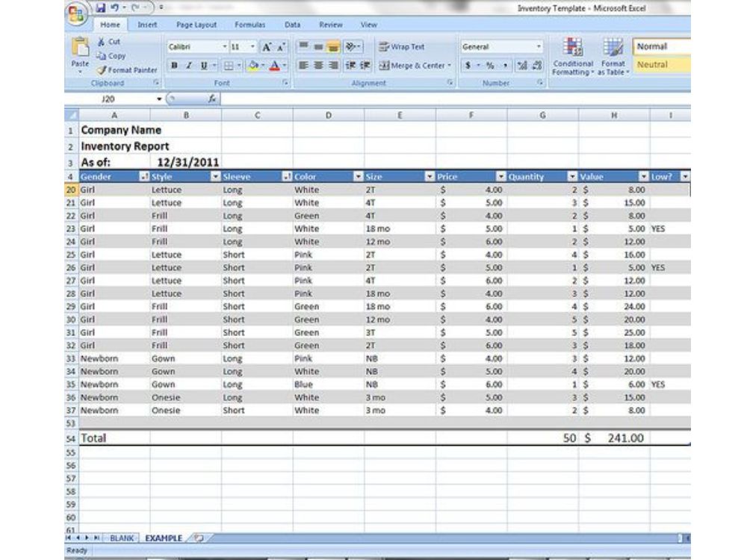Viewport: 747px width, 560px height.
Task: Apply cell borders with Borders icon
Action: point(229,66)
